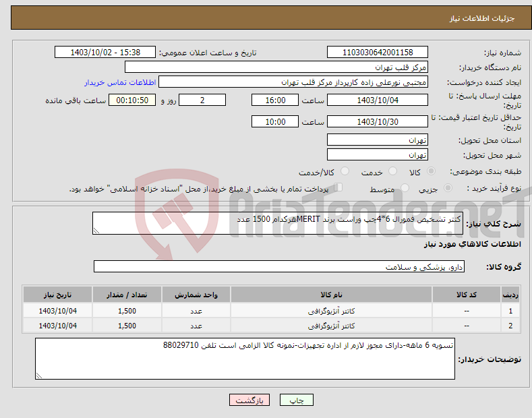
Task: Click the resize handle of buyer notes box
Action: point(39,376)
